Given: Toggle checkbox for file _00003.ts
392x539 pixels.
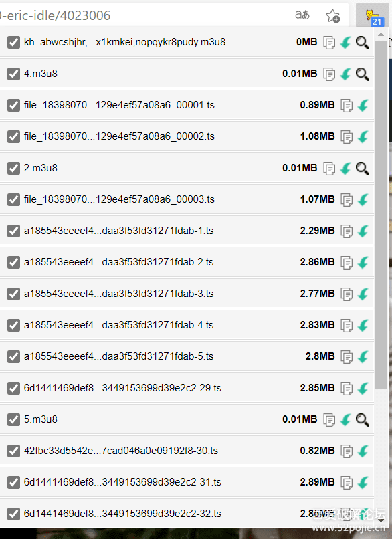Looking at the screenshot, I should (x=14, y=200).
